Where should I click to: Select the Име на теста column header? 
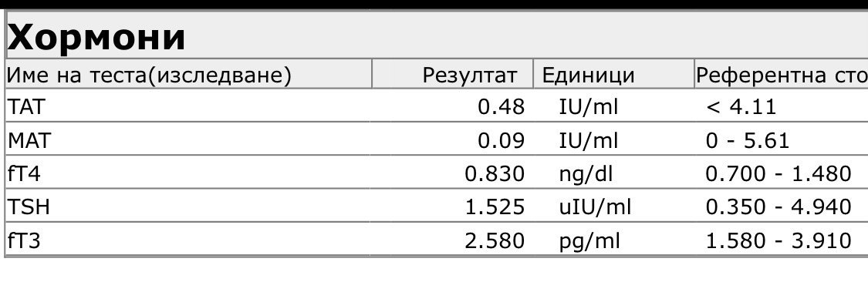tap(188, 74)
